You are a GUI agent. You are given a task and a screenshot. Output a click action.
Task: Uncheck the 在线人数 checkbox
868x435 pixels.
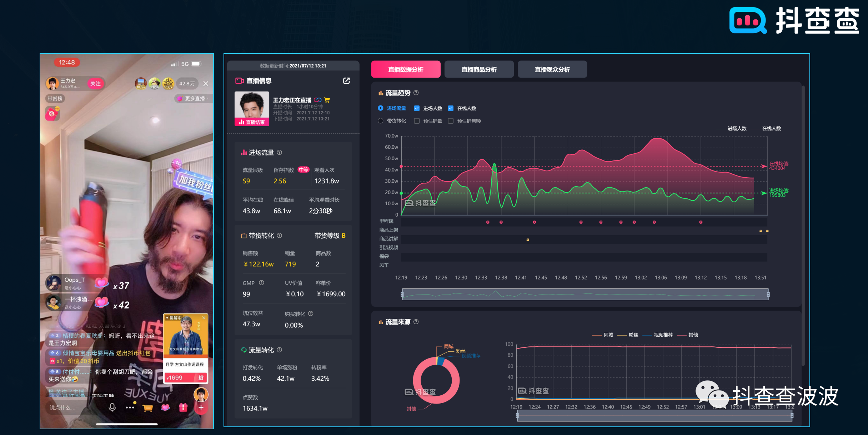451,108
